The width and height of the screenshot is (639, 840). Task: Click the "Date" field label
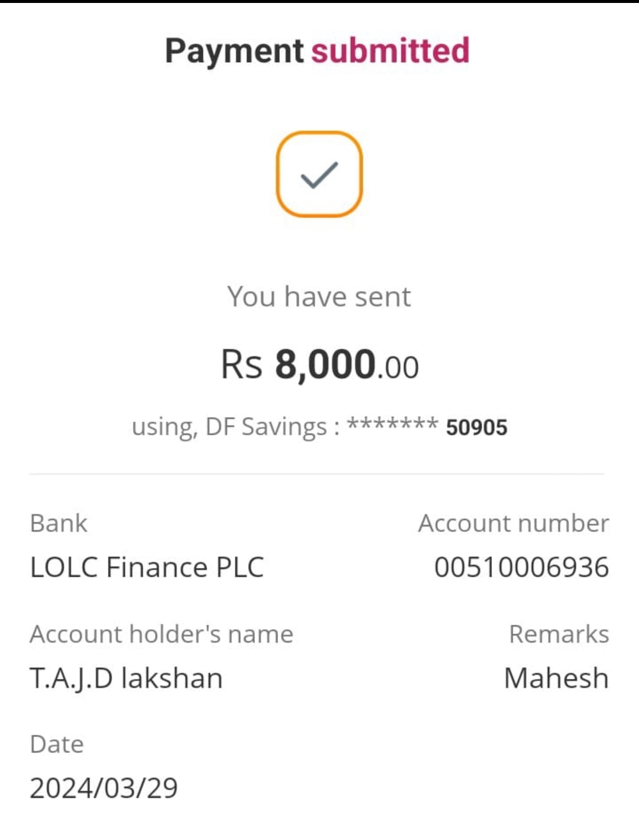point(57,744)
